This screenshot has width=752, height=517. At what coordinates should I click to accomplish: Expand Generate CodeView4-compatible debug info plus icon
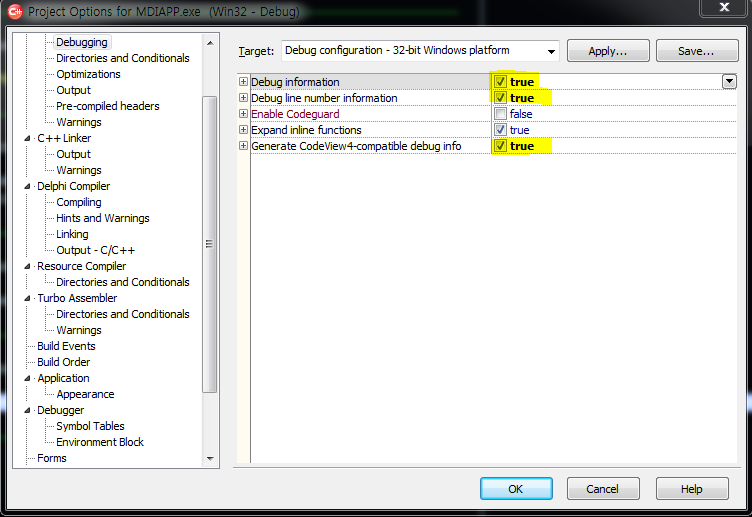point(243,146)
